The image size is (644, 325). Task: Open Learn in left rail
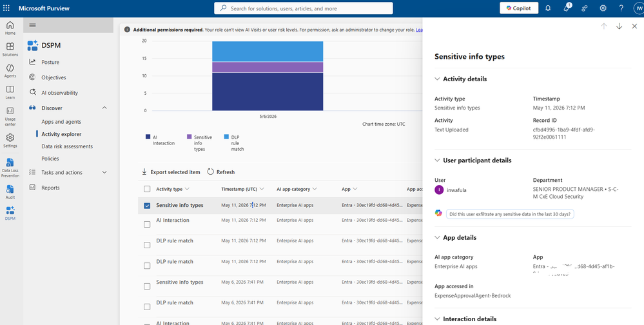10,92
